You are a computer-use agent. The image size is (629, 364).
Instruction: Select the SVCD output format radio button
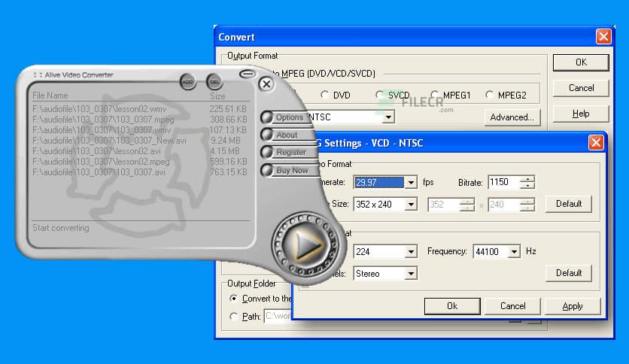[379, 95]
